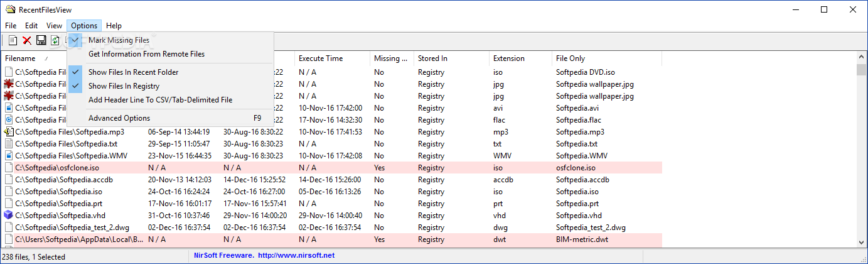Image resolution: width=868 pixels, height=264 pixels.
Task: Click the vertical scrollbar thumb
Action: (x=861, y=69)
